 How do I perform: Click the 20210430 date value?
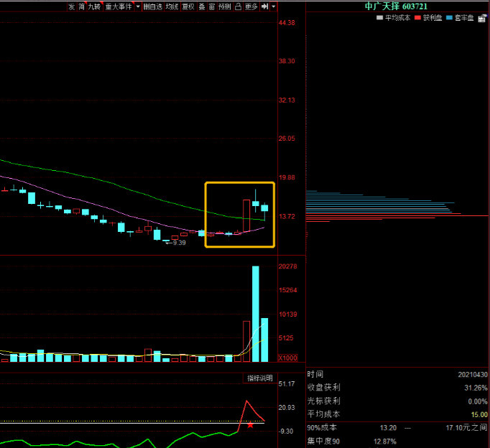473,375
